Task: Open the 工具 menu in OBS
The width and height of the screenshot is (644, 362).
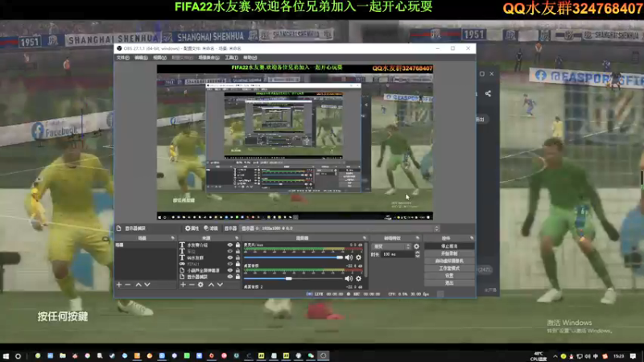Action: [231, 58]
